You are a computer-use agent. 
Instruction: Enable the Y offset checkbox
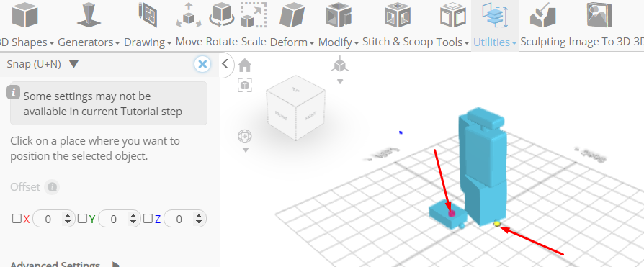[83, 219]
